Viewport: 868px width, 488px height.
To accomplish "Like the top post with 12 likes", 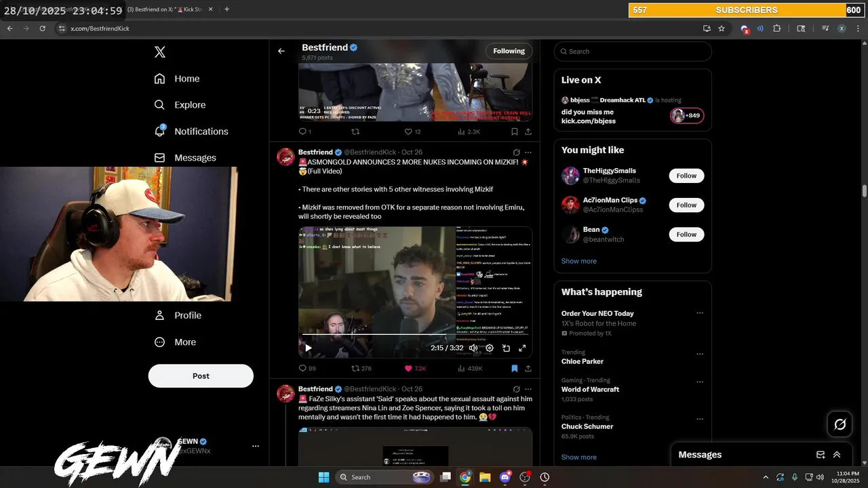I will [412, 131].
